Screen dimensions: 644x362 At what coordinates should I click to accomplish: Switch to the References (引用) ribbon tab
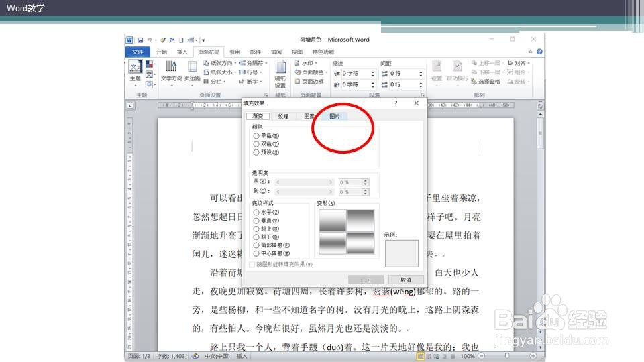tap(235, 52)
